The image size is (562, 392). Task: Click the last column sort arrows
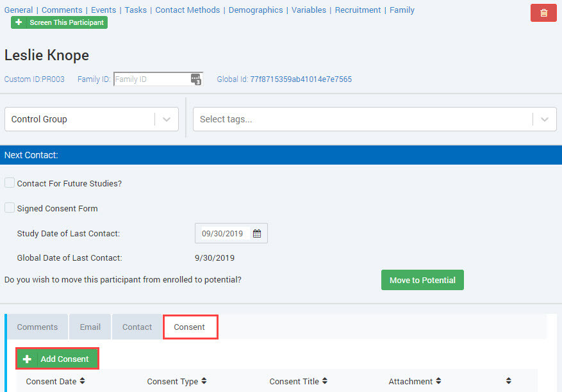pyautogui.click(x=508, y=381)
